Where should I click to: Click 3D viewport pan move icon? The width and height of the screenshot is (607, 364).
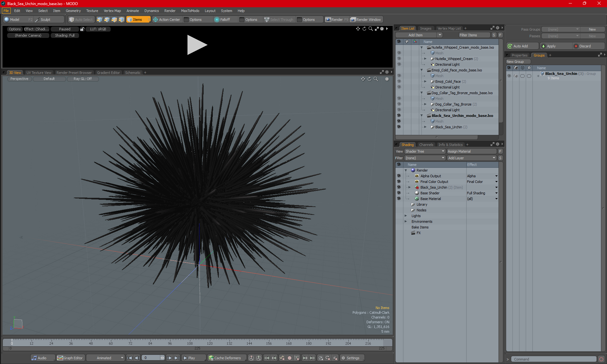tap(363, 79)
